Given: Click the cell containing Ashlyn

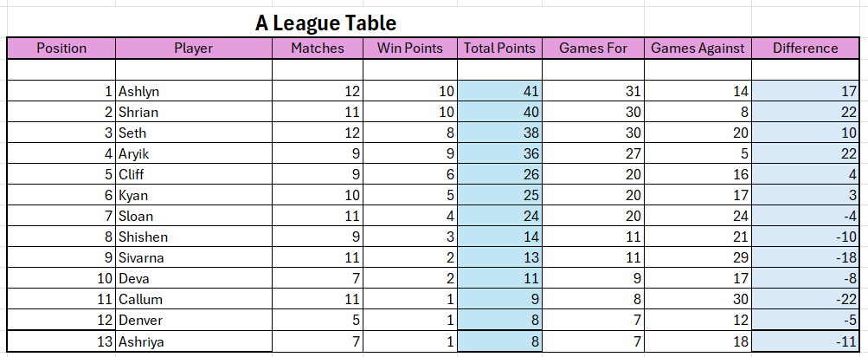Looking at the screenshot, I should (x=194, y=91).
